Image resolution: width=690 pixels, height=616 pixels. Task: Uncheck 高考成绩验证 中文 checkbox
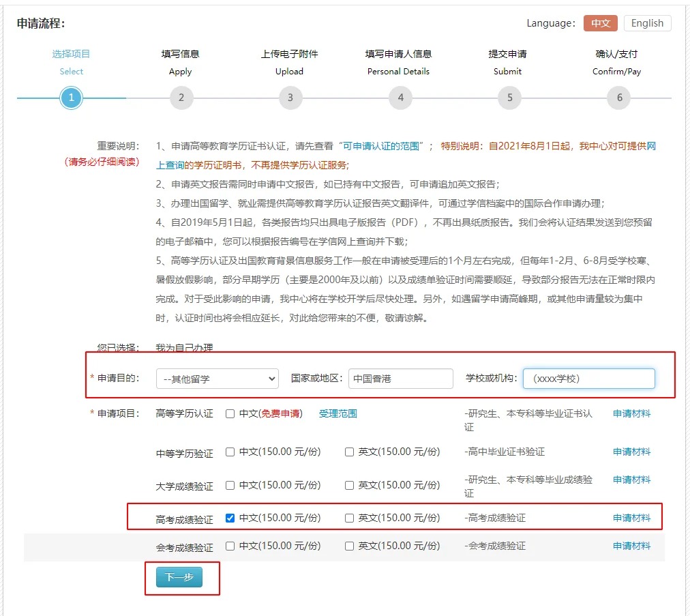pyautogui.click(x=230, y=518)
